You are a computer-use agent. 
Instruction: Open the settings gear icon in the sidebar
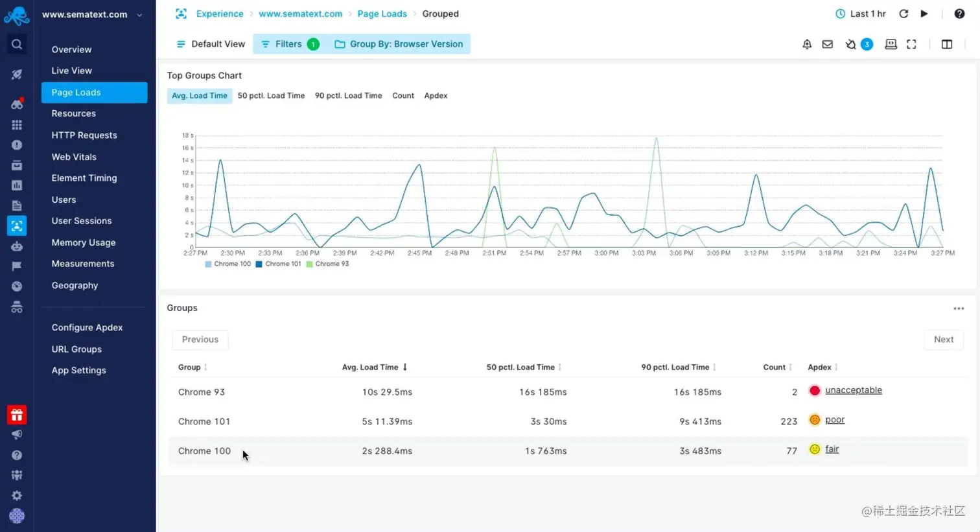(17, 495)
